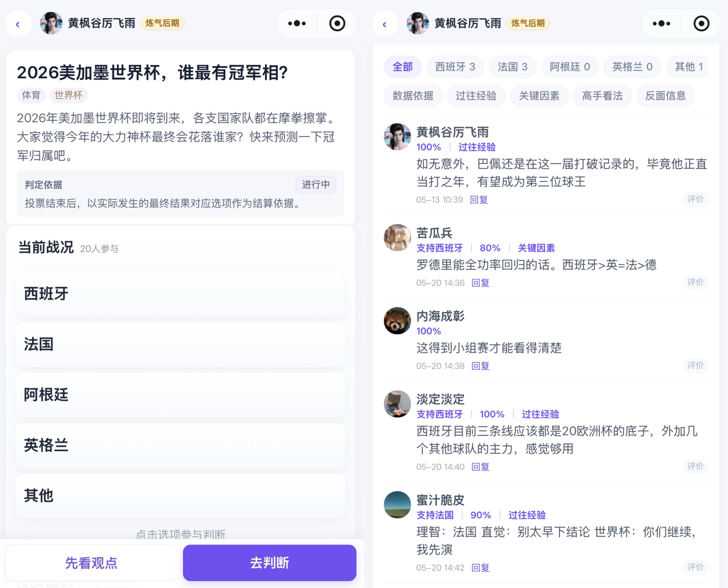Image resolution: width=728 pixels, height=588 pixels.
Task: Open commenter 黄枫谷厉飞雨's avatar in comment list
Action: [x=397, y=136]
